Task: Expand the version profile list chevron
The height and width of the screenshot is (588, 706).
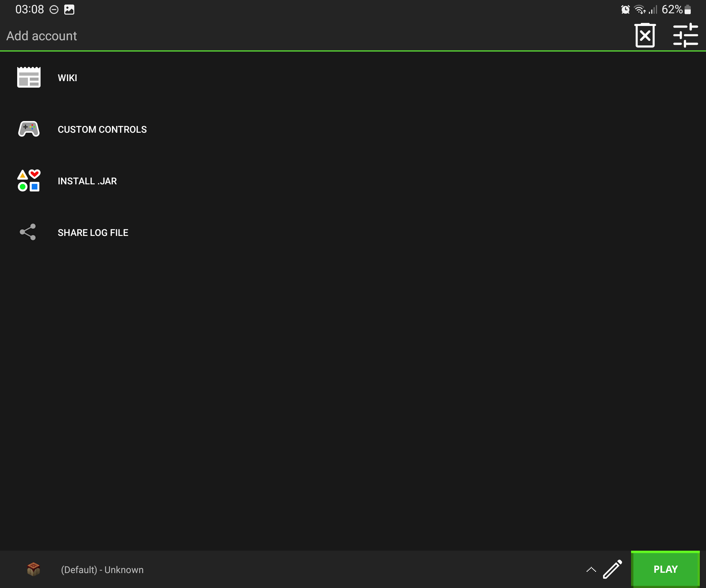Action: pos(591,570)
